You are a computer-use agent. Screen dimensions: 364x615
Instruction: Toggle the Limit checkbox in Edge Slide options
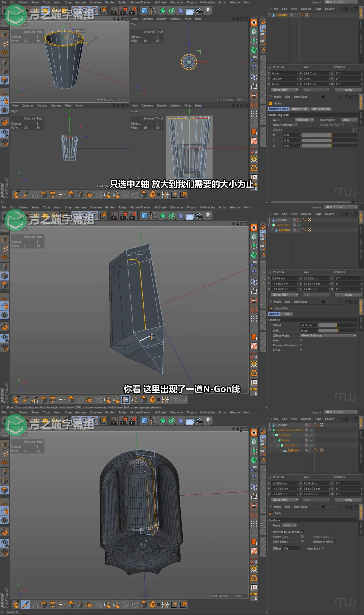point(301,340)
